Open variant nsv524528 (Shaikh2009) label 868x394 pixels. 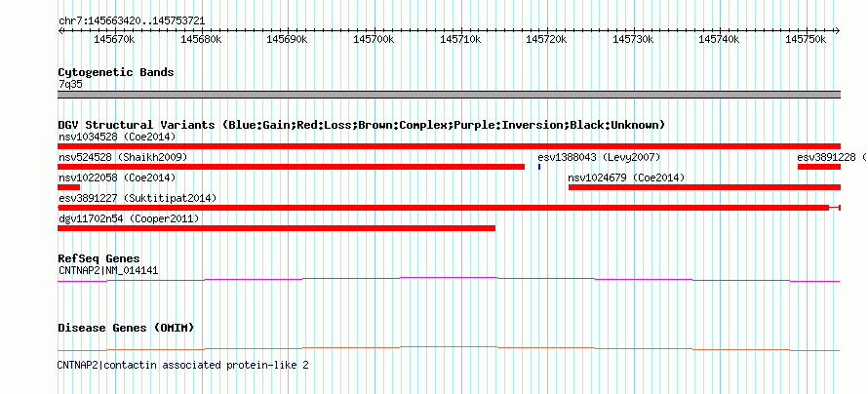pos(123,158)
